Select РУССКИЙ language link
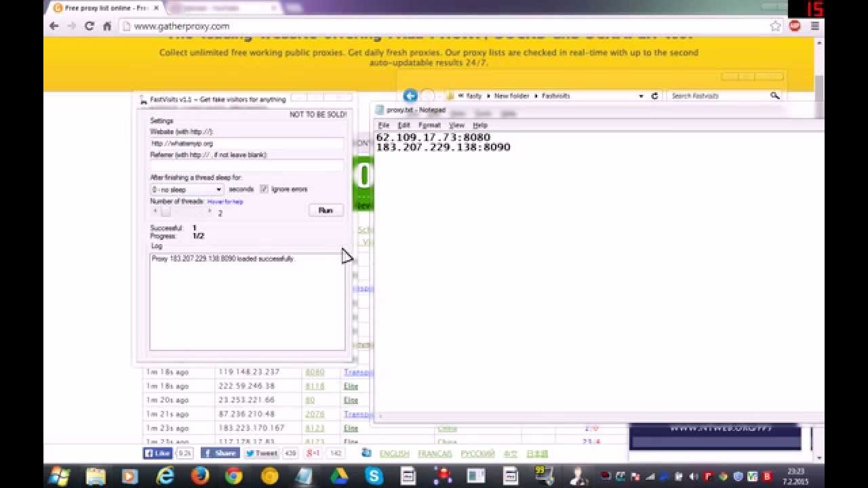Viewport: 868px width, 488px height. pos(477,453)
